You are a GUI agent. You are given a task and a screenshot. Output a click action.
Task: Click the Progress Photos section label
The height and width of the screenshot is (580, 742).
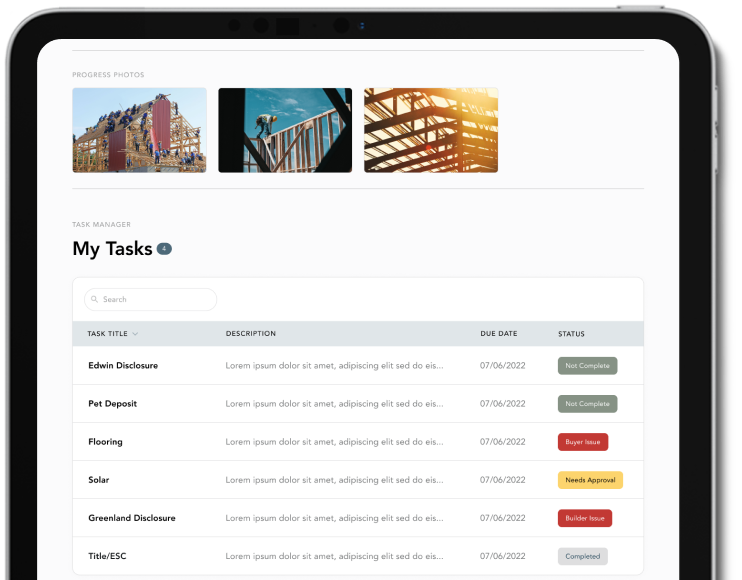tap(108, 75)
